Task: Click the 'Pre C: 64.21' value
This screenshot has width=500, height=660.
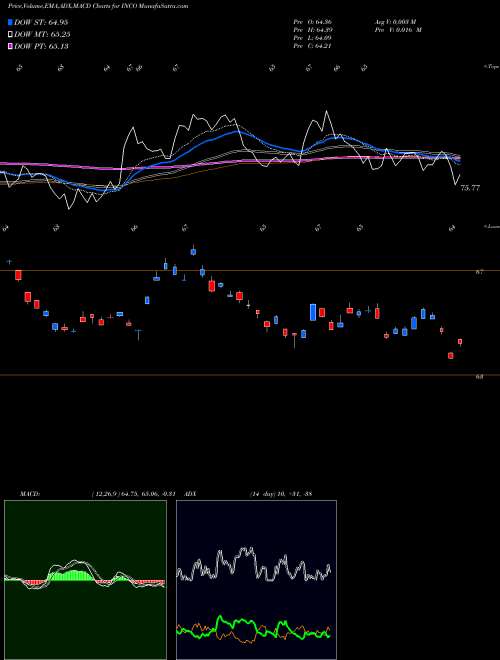Action: [x=313, y=46]
